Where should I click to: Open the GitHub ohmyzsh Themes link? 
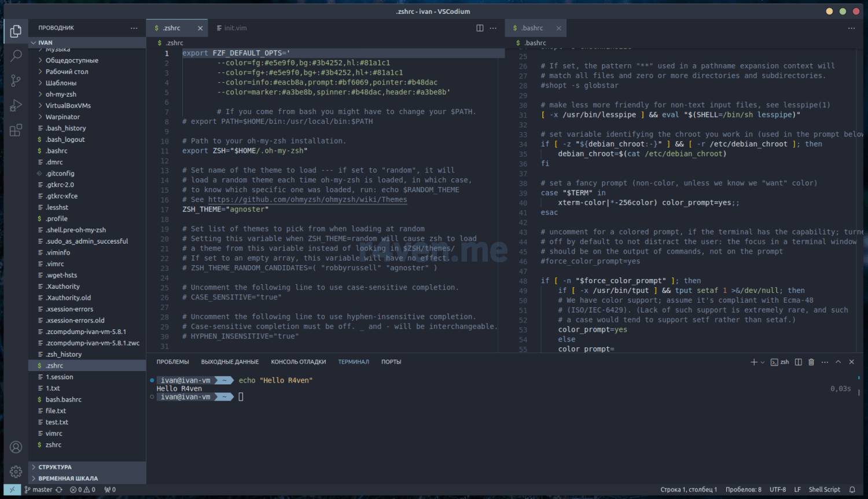point(307,200)
